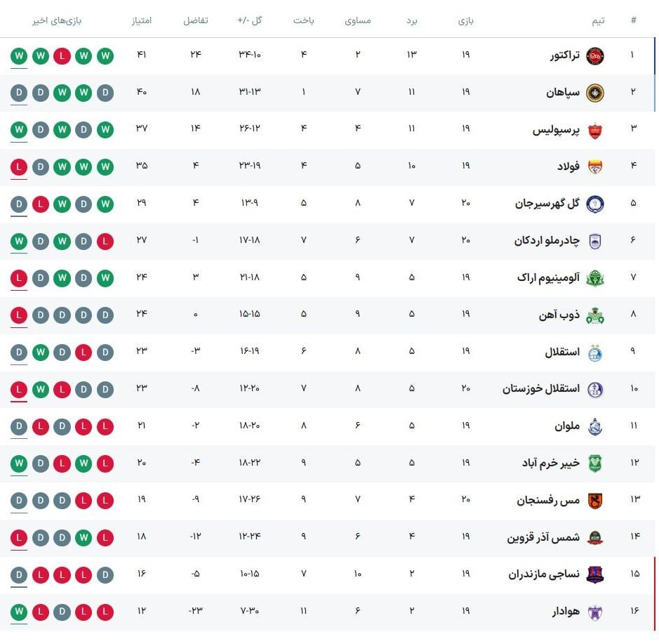The width and height of the screenshot is (659, 644).
Task: Click the تفاضل (goal difference) column header
Action: coord(196,20)
